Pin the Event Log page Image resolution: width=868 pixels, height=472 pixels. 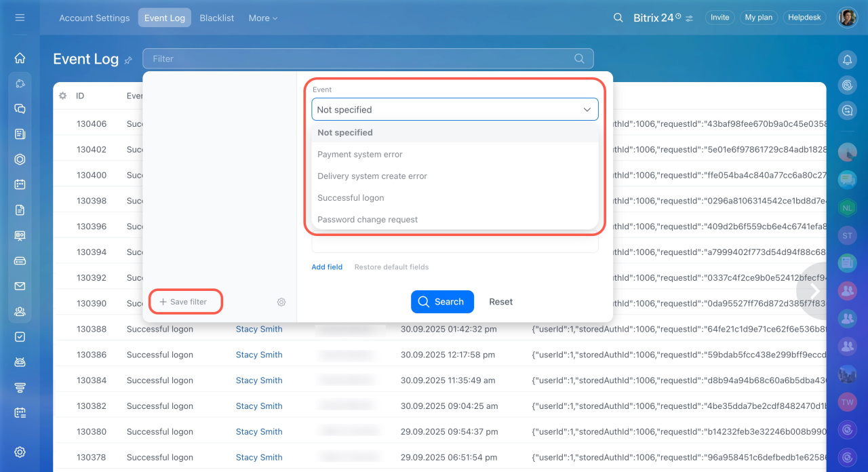[128, 60]
